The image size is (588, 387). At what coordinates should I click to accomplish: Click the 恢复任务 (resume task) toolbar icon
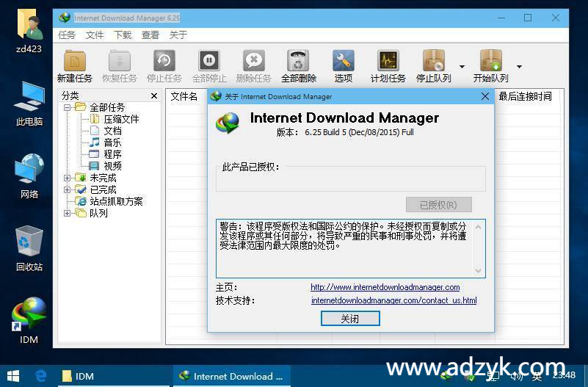[119, 66]
